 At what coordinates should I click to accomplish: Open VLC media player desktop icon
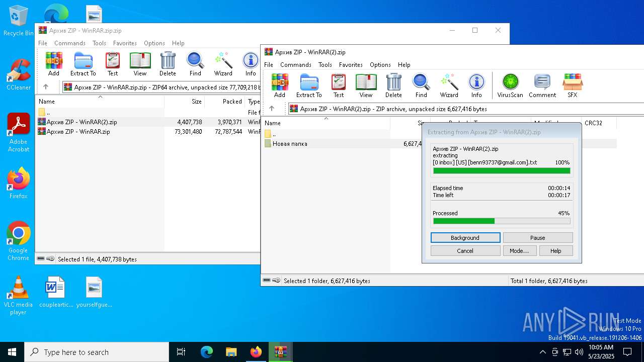(x=18, y=296)
